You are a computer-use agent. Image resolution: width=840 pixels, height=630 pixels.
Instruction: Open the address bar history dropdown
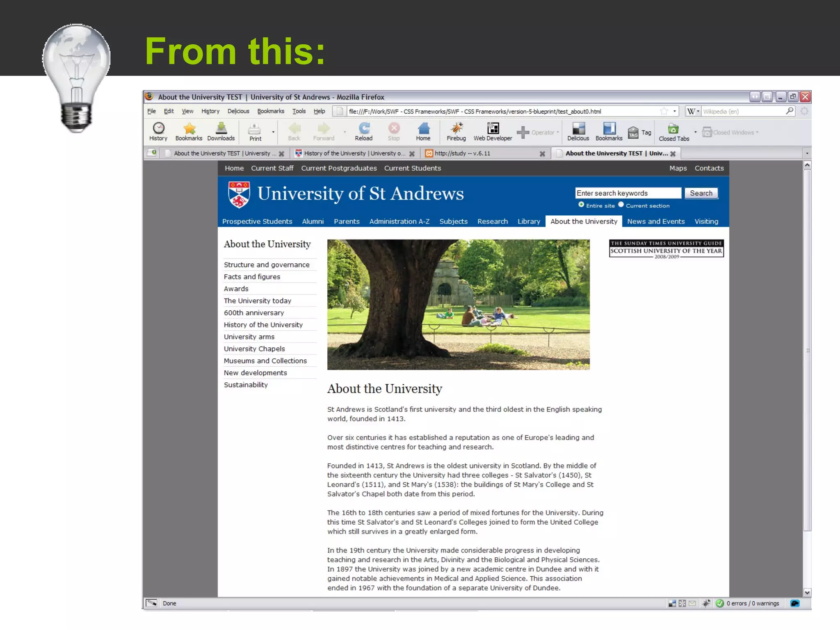(675, 111)
